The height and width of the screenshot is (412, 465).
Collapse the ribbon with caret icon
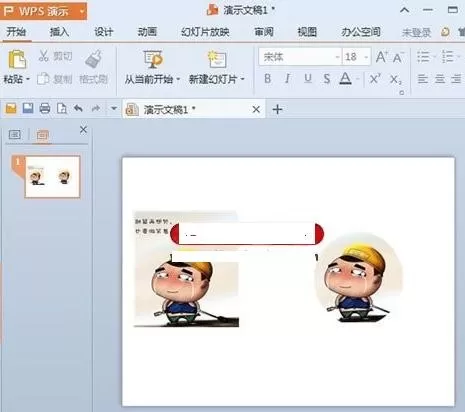coord(404,10)
